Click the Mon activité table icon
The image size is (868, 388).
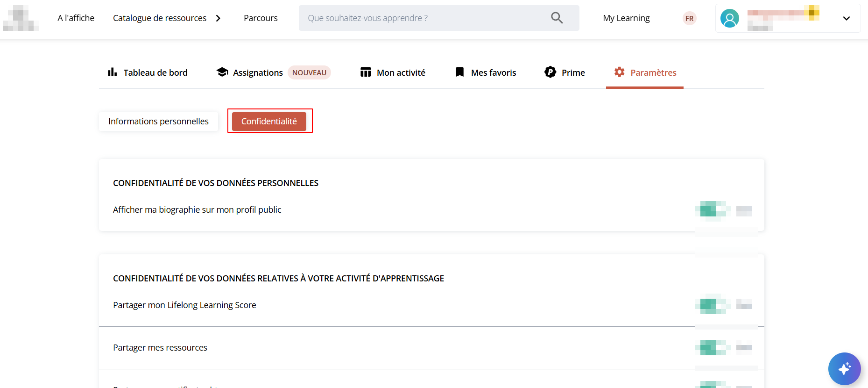[x=366, y=72]
